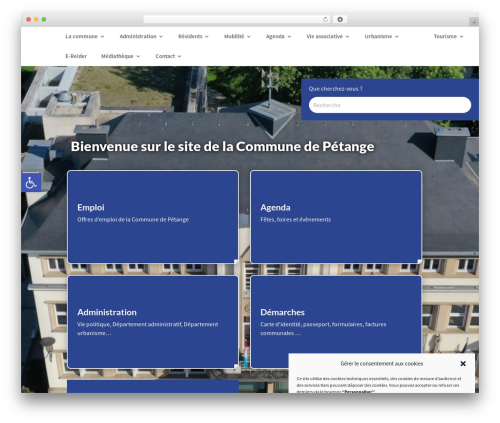The height and width of the screenshot is (423, 500).
Task: Open a new browser tab with plus
Action: [x=474, y=22]
